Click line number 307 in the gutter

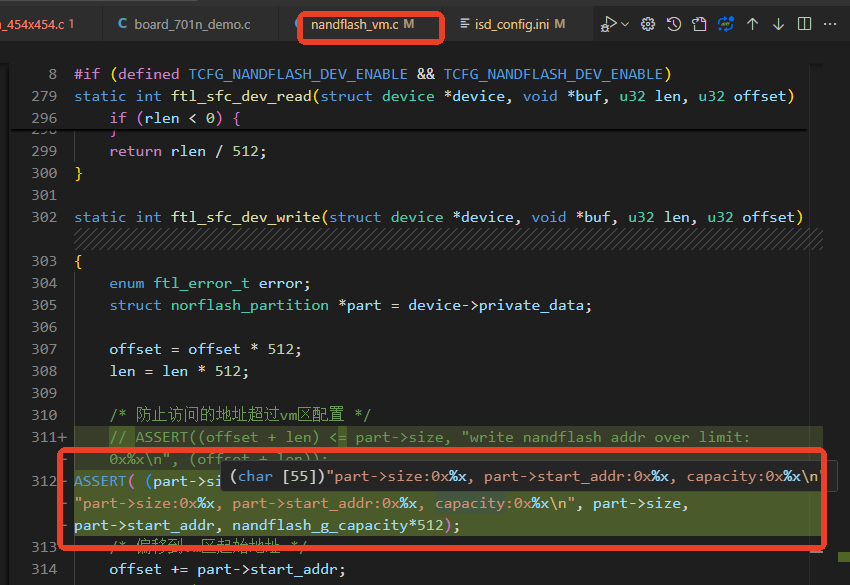pos(44,349)
